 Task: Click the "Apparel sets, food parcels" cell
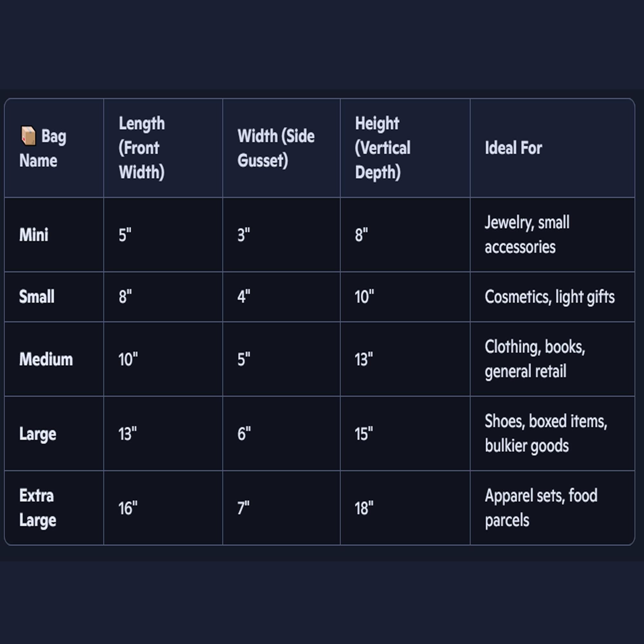click(541, 508)
